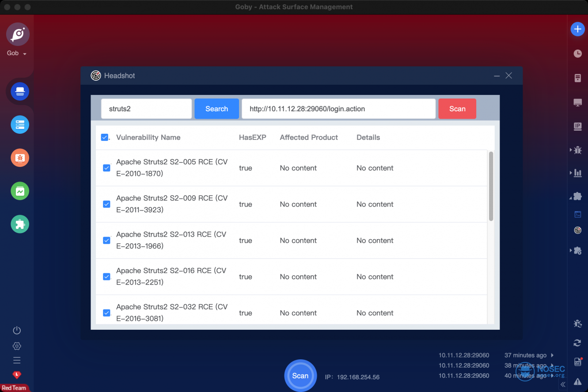
Task: Uncheck the S2-009 RCE vulnerability checkbox
Action: 106,204
